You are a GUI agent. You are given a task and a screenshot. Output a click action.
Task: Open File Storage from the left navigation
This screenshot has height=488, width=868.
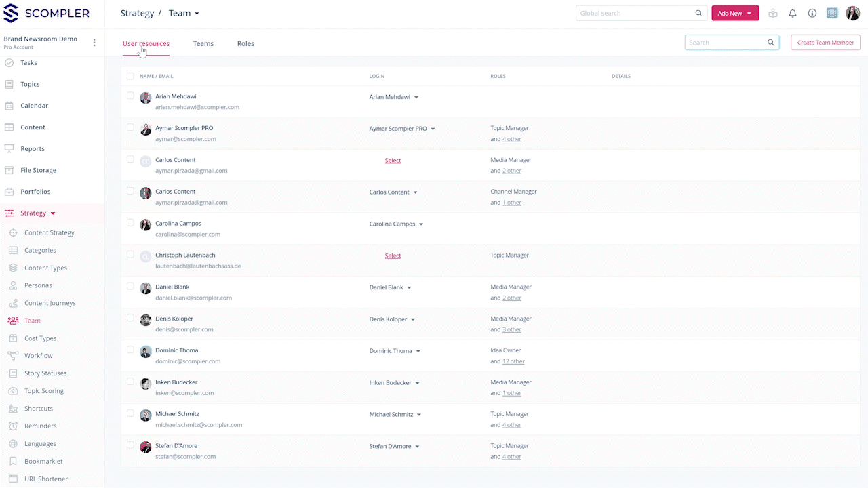(x=39, y=170)
